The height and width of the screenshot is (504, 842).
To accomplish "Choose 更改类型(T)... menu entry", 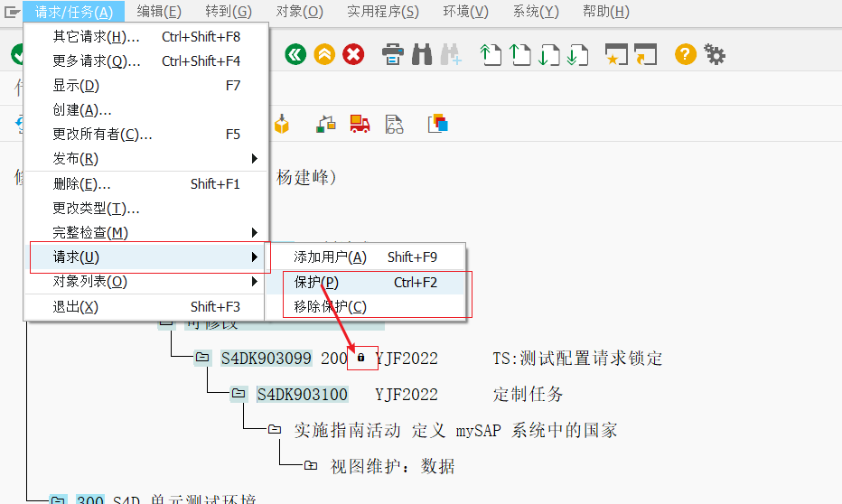I will [146, 209].
